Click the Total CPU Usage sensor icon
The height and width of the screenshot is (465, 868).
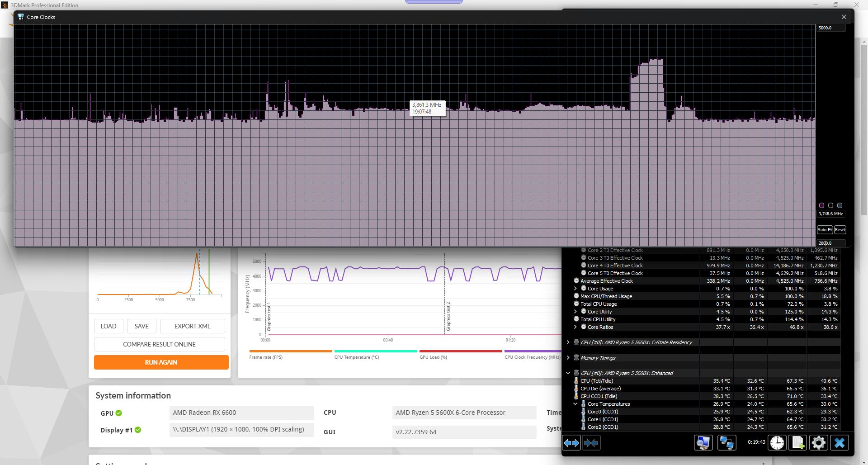pyautogui.click(x=576, y=304)
